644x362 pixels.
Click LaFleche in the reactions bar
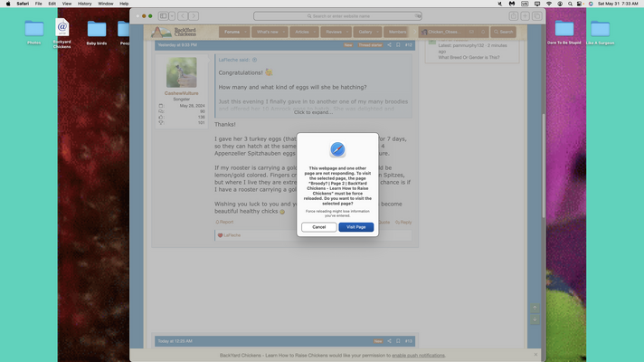click(232, 235)
